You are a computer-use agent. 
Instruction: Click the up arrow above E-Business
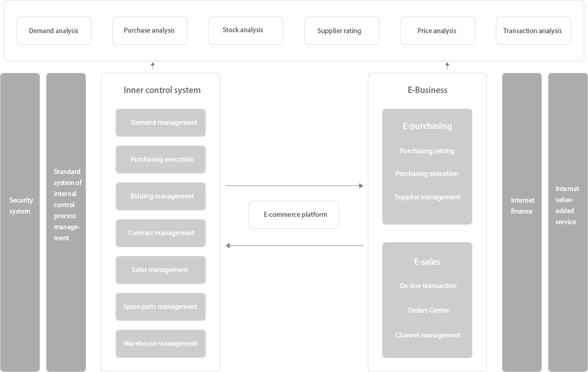pyautogui.click(x=447, y=66)
